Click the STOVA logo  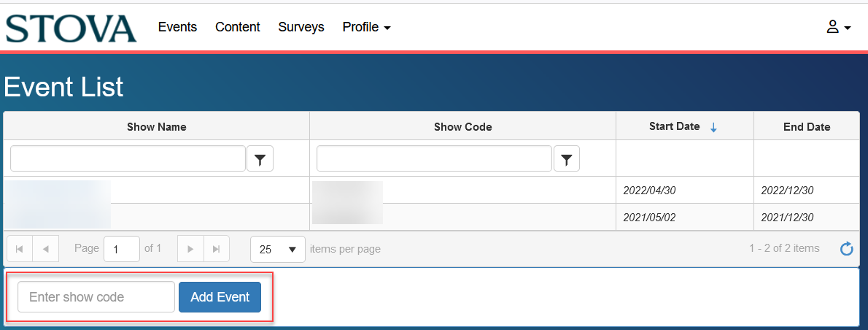[71, 28]
